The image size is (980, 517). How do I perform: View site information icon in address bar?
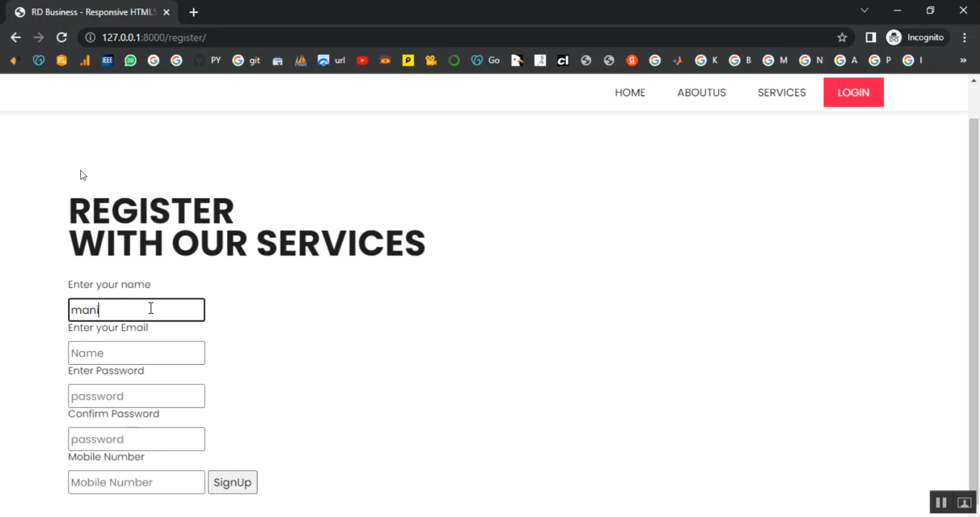click(90, 37)
